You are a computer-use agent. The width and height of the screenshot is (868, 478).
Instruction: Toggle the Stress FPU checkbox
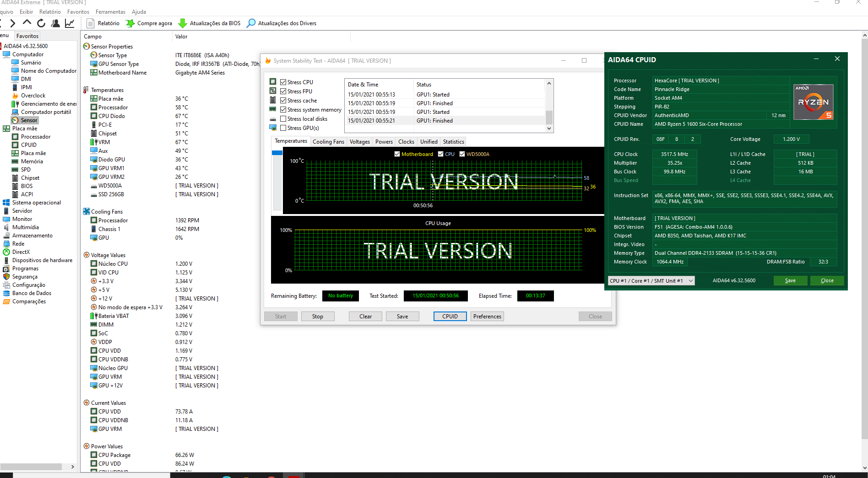283,91
